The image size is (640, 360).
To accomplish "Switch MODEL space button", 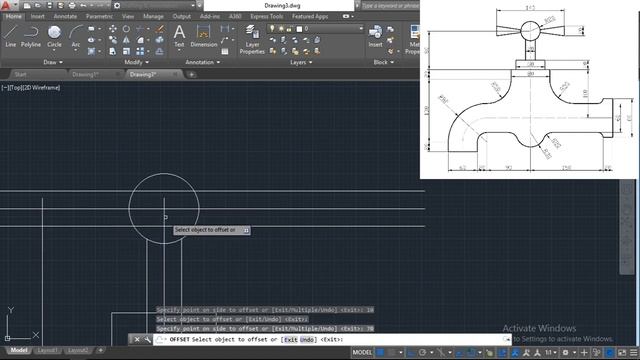I will (362, 352).
